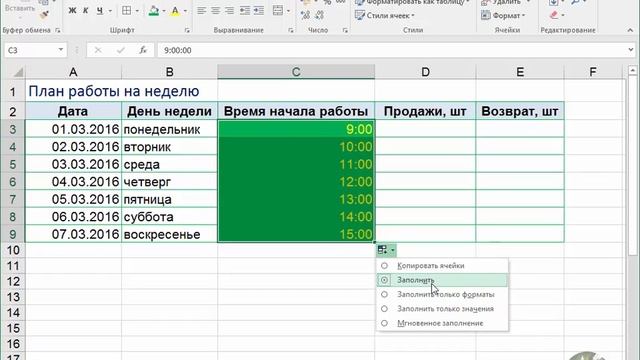Click header cell Возврат, шт
The image size is (640, 360).
coord(520,111)
